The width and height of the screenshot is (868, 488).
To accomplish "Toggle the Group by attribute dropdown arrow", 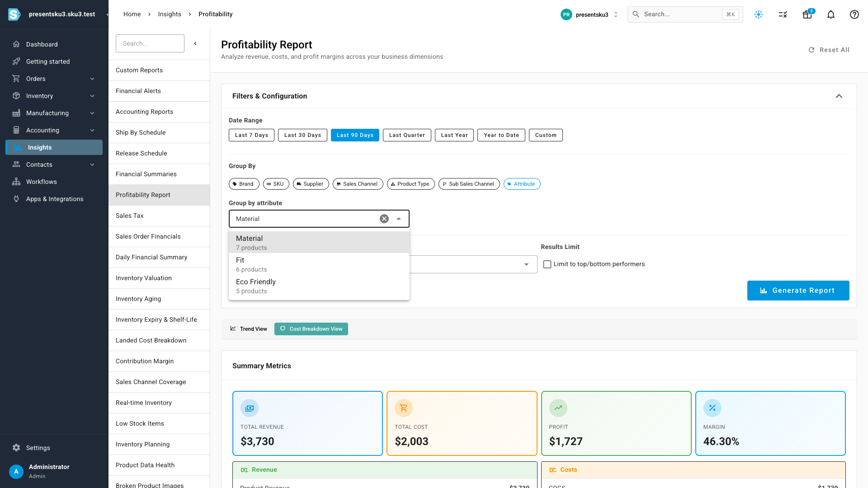I will click(x=399, y=219).
